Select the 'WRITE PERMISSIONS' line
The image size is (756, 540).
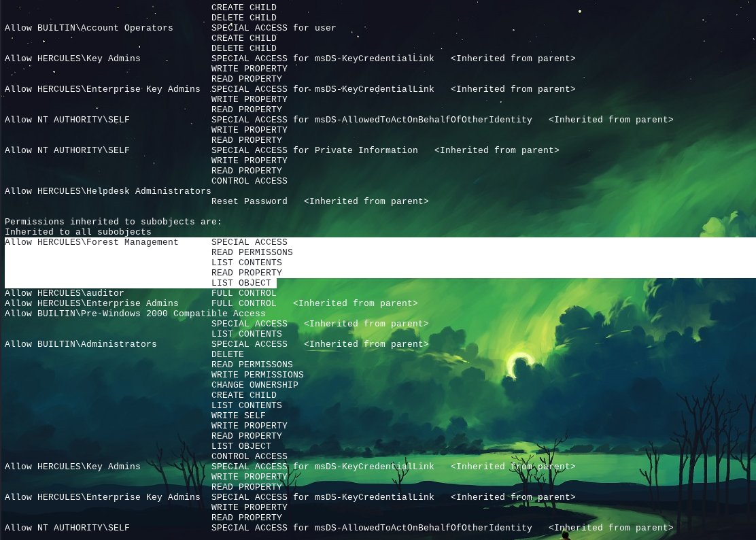click(258, 375)
